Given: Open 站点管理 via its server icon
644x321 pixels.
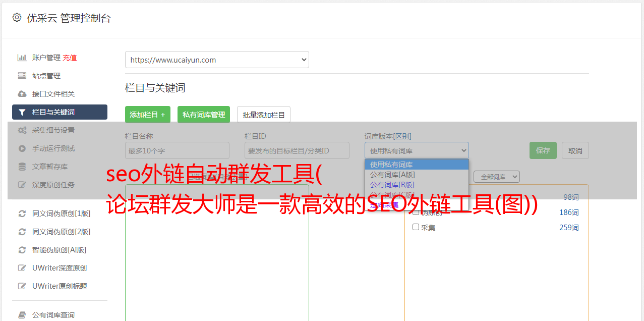Looking at the screenshot, I should [22, 76].
